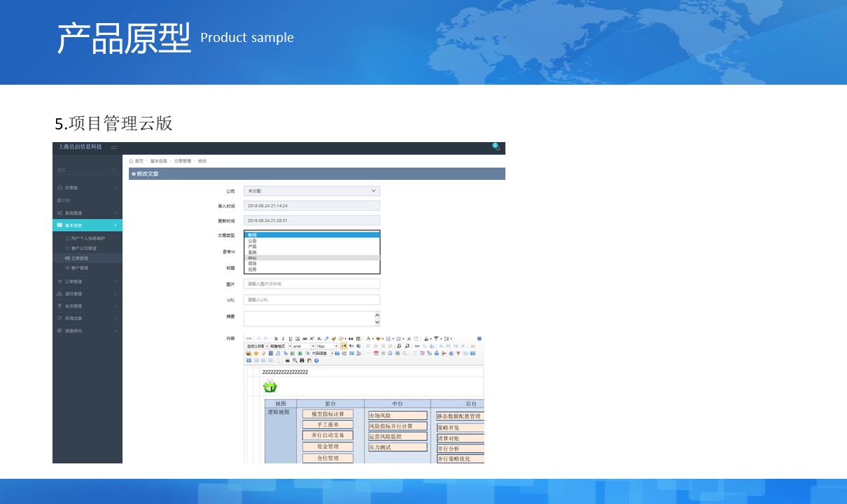
Task: Expand the 在线试卷 sidebar menu
Action: 87,318
